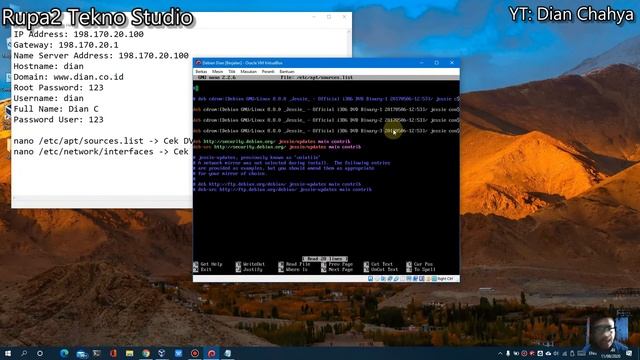Click the audio icon in VirtualBox status bar
Viewport: 640px width, 360px height.
[x=383, y=279]
